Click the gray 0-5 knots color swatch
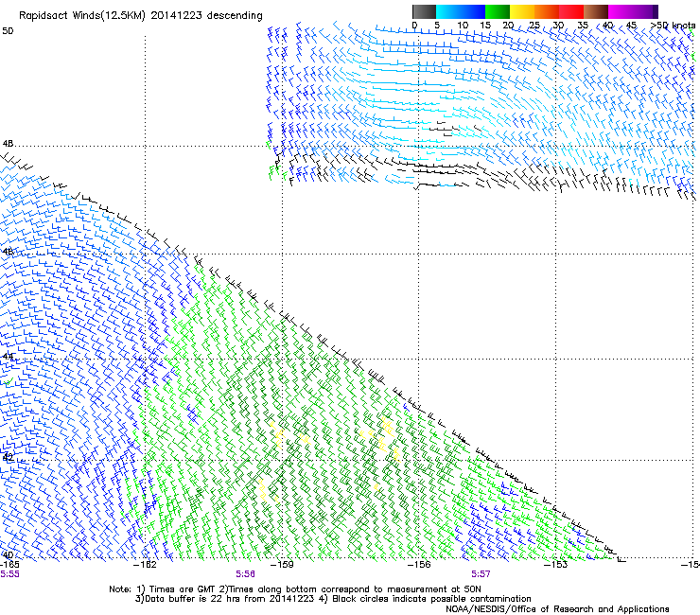This screenshot has width=700, height=615. pyautogui.click(x=424, y=11)
